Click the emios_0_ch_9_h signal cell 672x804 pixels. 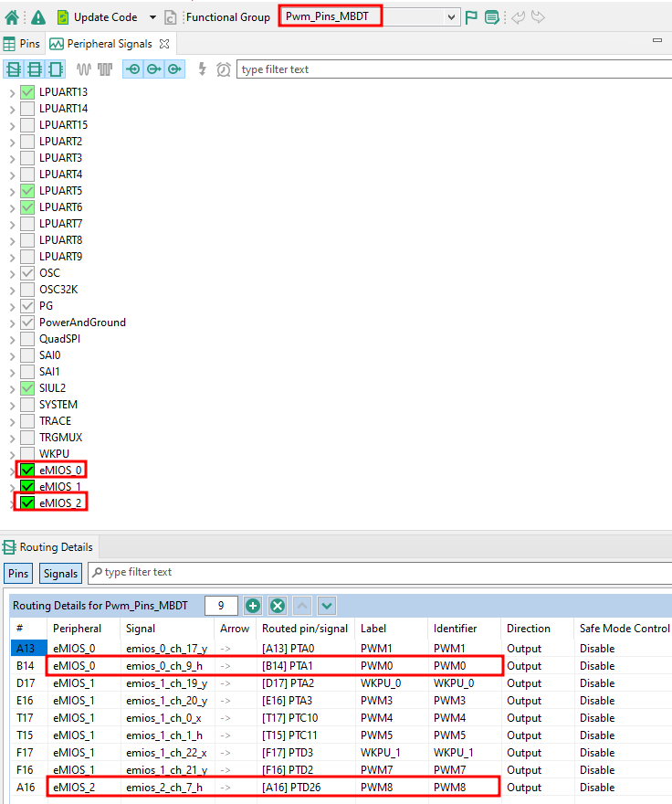tap(164, 666)
